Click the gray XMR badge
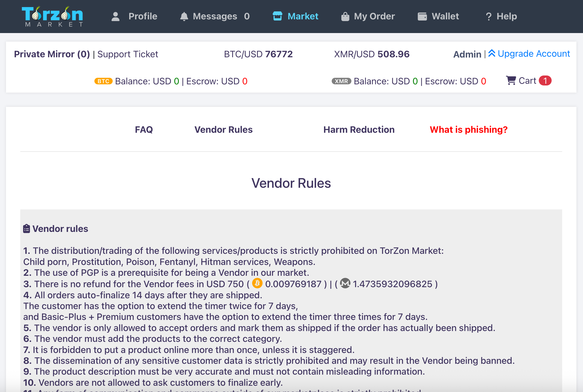Screen dimensions: 583x392 pyautogui.click(x=341, y=81)
